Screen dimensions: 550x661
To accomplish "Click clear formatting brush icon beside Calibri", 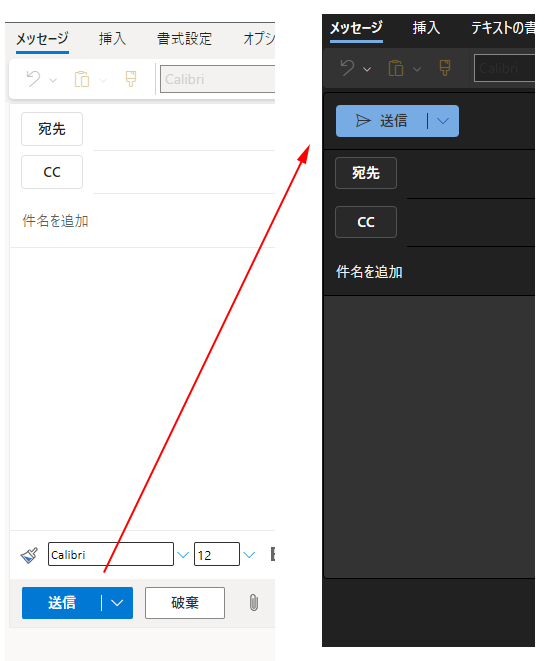I will (29, 555).
